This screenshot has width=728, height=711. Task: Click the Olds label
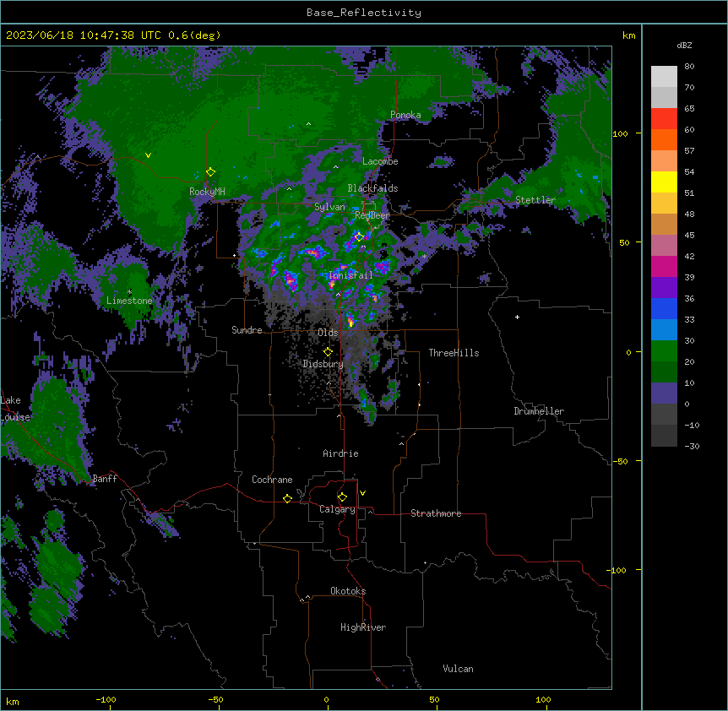coord(328,333)
